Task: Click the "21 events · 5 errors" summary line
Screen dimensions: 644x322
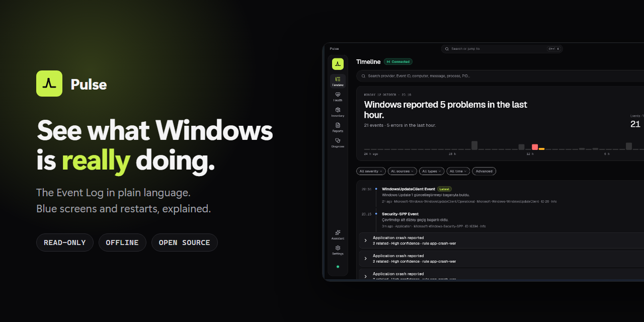Action: 400,125
